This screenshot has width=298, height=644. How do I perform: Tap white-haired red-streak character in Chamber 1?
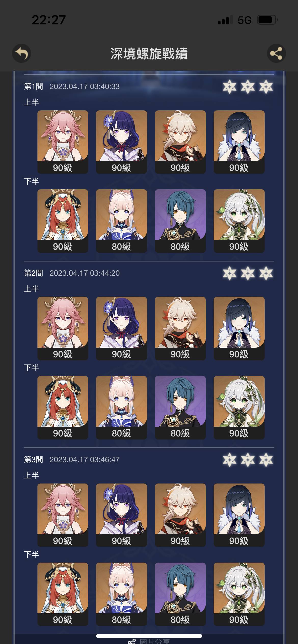[180, 142]
